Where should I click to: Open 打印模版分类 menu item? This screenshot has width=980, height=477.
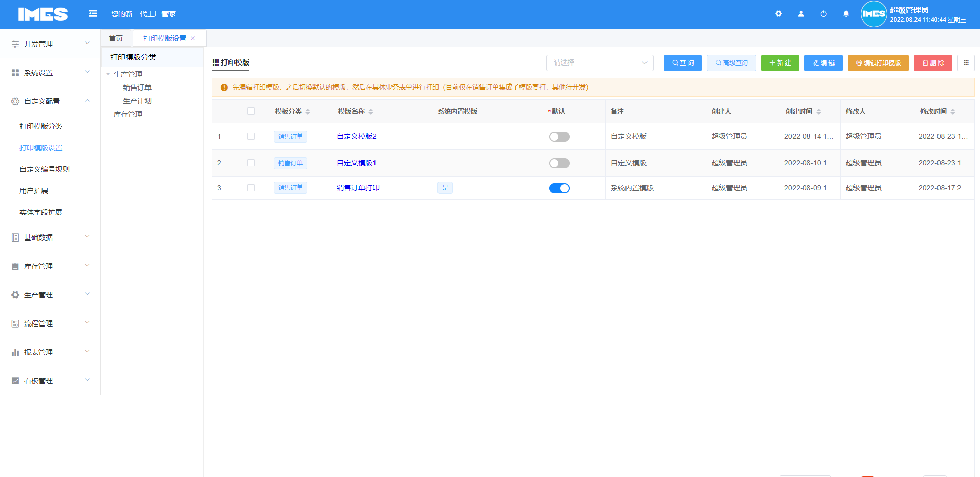coord(41,126)
